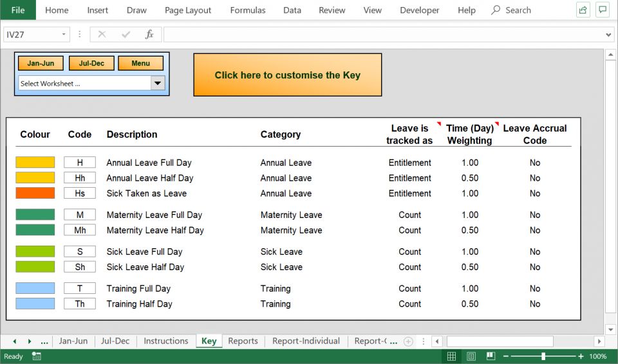Open the Help ribbon tab
This screenshot has height=364, width=618.
pos(467,10)
